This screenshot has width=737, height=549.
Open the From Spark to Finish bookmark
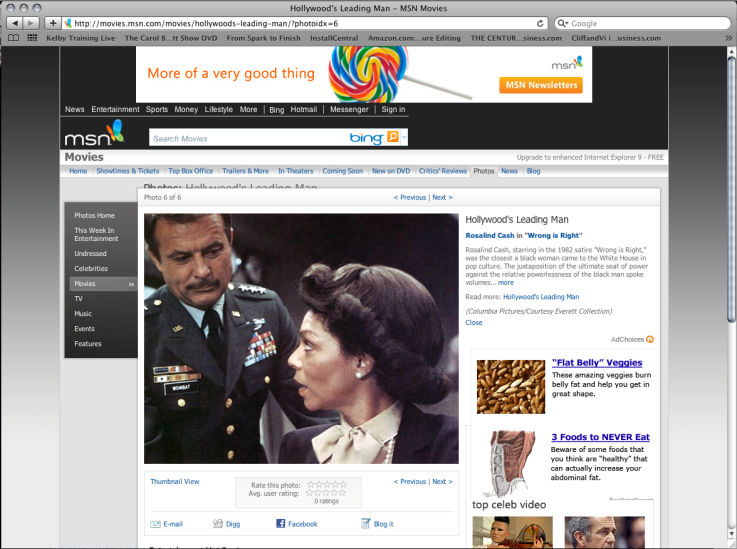coord(263,38)
